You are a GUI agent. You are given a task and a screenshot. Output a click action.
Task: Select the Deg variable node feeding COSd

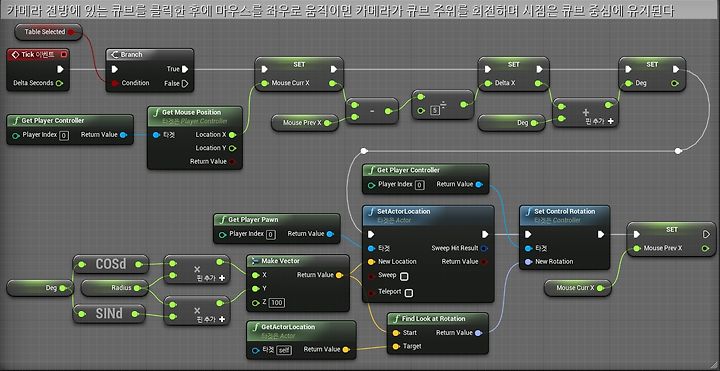(40, 288)
